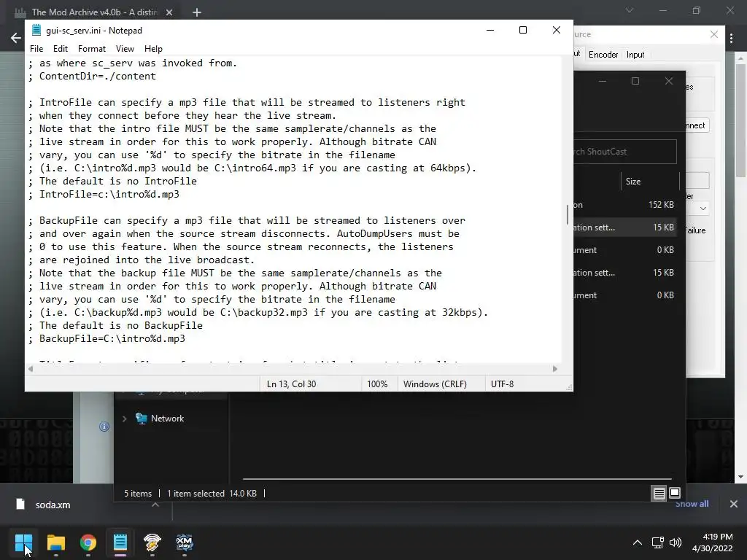The height and width of the screenshot is (560, 747).
Task: Close The Mod Archive browser tab
Action: click(x=169, y=12)
